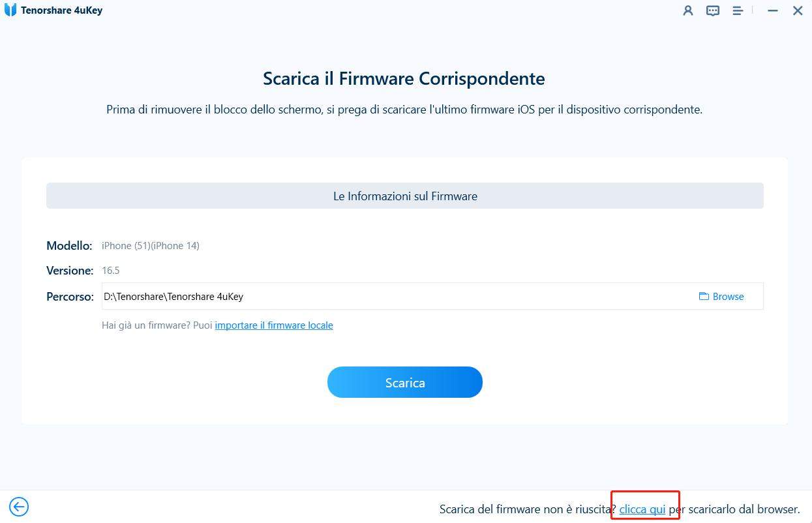Viewport: 812px width, 523px height.
Task: Click the highlighted 'clicca qui' link
Action: 643,509
